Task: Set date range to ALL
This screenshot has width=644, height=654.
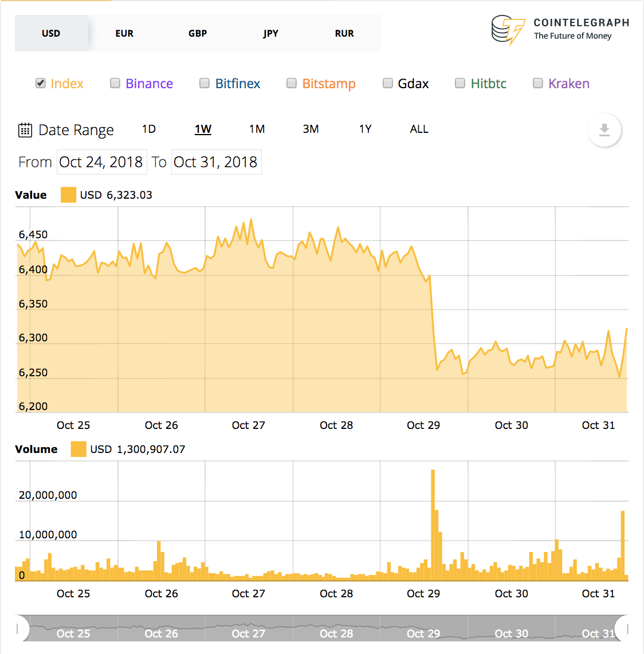Action: (x=419, y=129)
